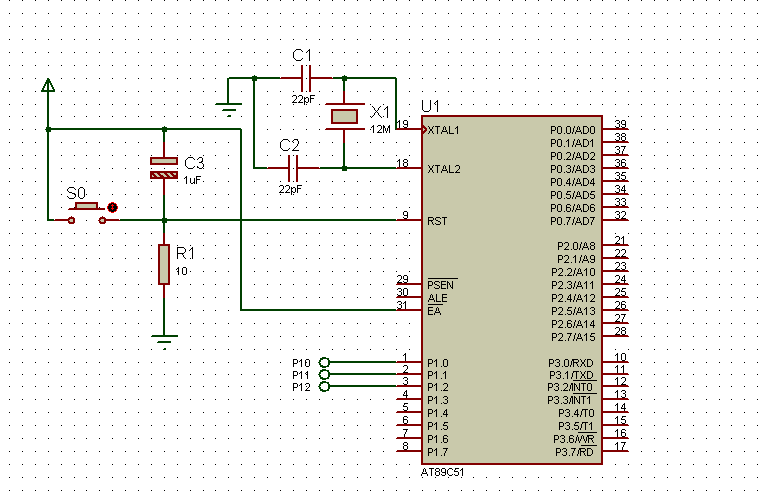Click the 'P1.3' pin name
Image resolution: width=769 pixels, height=497 pixels.
click(437, 400)
